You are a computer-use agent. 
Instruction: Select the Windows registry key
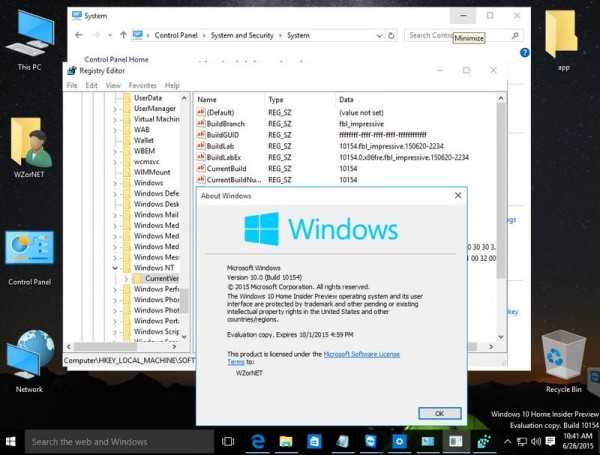click(x=148, y=183)
